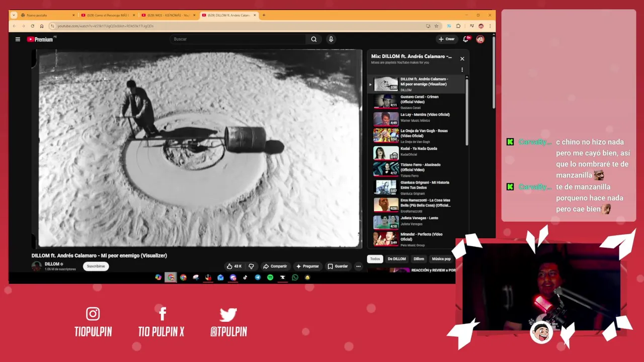
Task: Dislike the video with thumbs down
Action: point(251,266)
